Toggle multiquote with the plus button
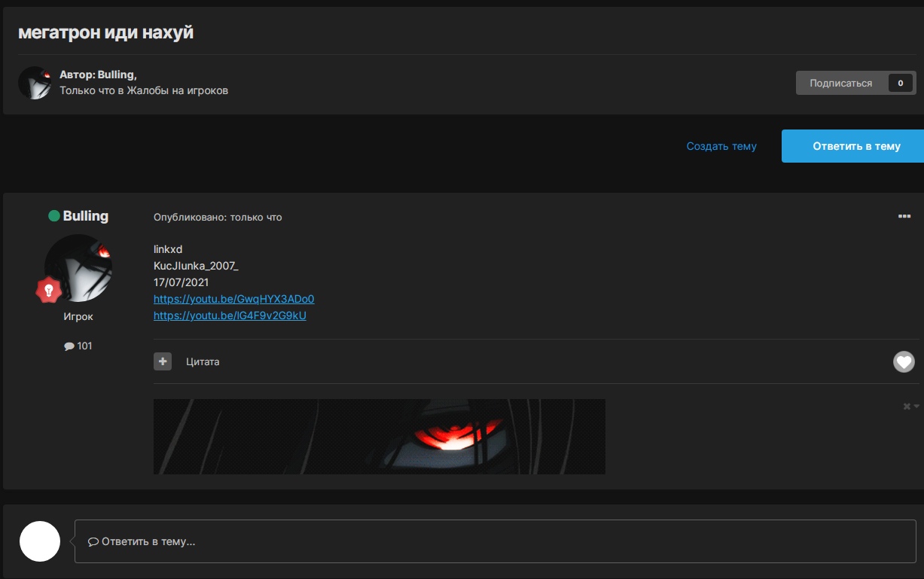Screen dimensions: 924x579 163,361
